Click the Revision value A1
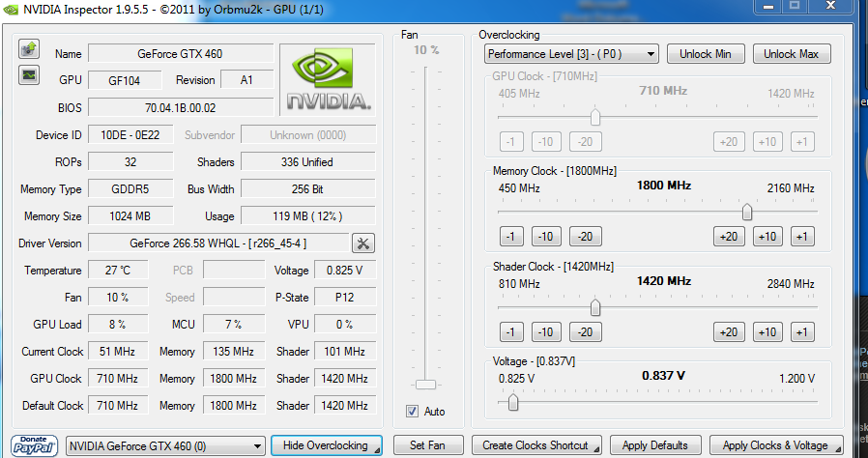This screenshot has width=868, height=458. [246, 80]
